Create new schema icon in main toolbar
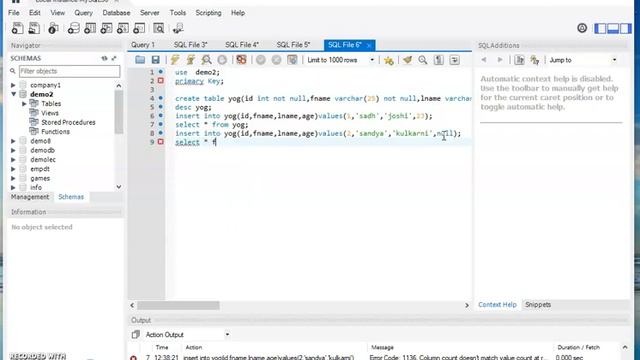The image size is (640, 360). [73, 28]
